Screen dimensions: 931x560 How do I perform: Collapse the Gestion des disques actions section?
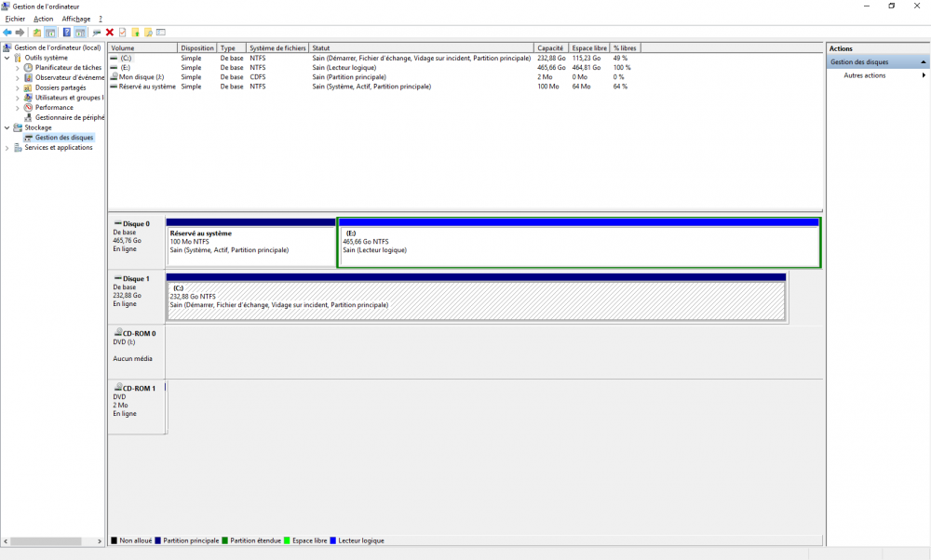coord(924,61)
